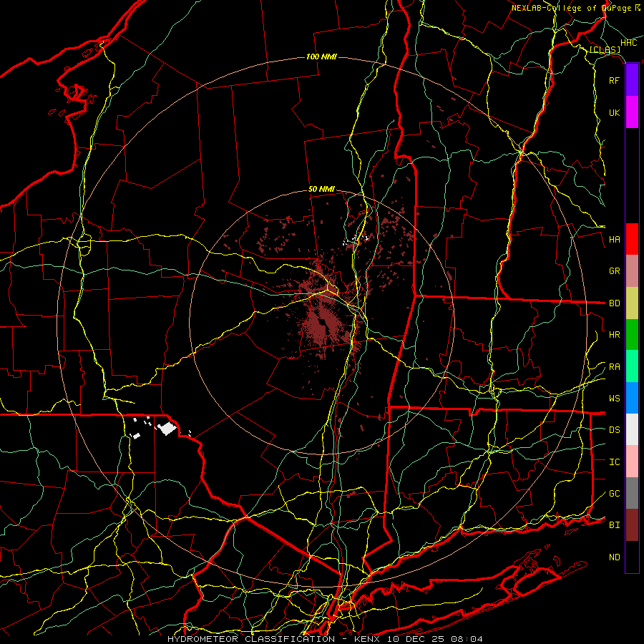Click the BI legend label
The height and width of the screenshot is (644, 644).
pos(614,525)
